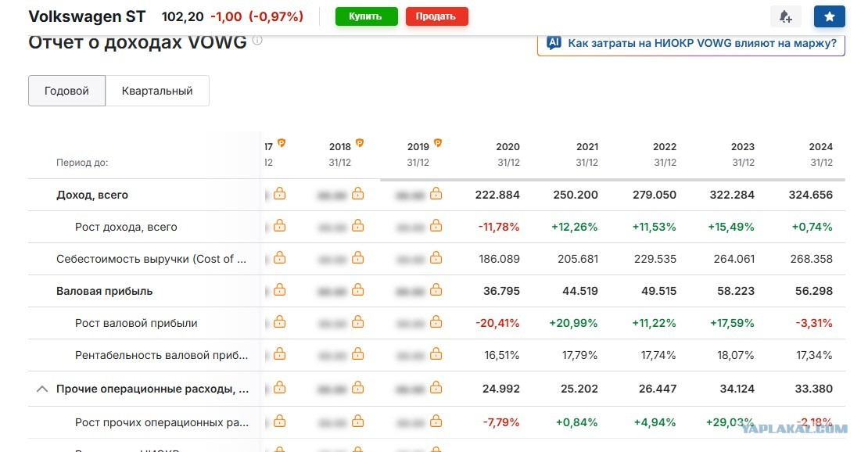Click lock icon in Рост дохода 2019

436,225
